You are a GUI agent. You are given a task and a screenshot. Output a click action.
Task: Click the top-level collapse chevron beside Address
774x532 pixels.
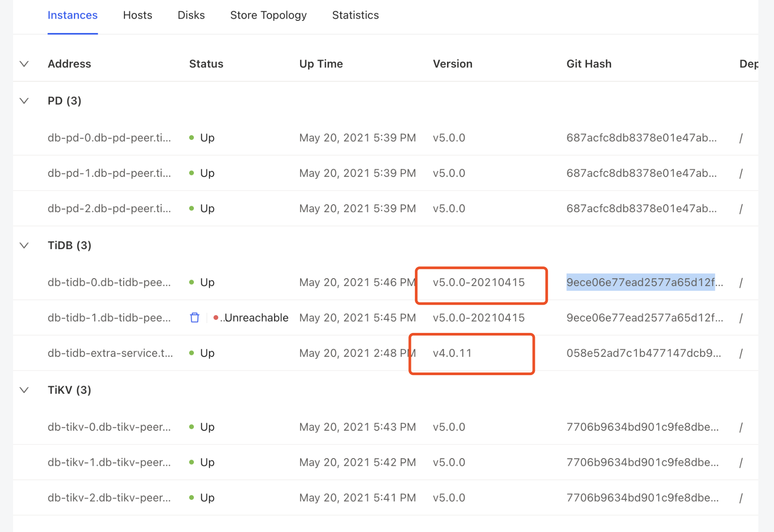pyautogui.click(x=24, y=63)
